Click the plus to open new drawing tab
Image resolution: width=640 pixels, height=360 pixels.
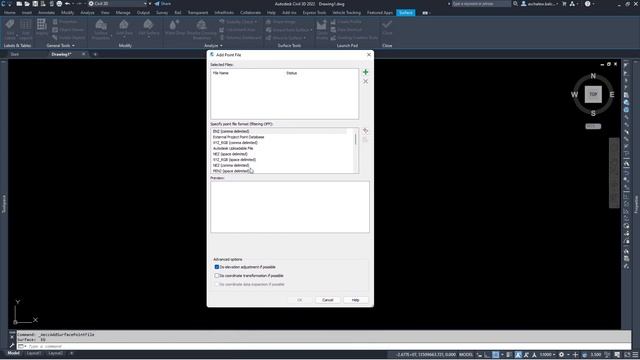[x=95, y=54]
